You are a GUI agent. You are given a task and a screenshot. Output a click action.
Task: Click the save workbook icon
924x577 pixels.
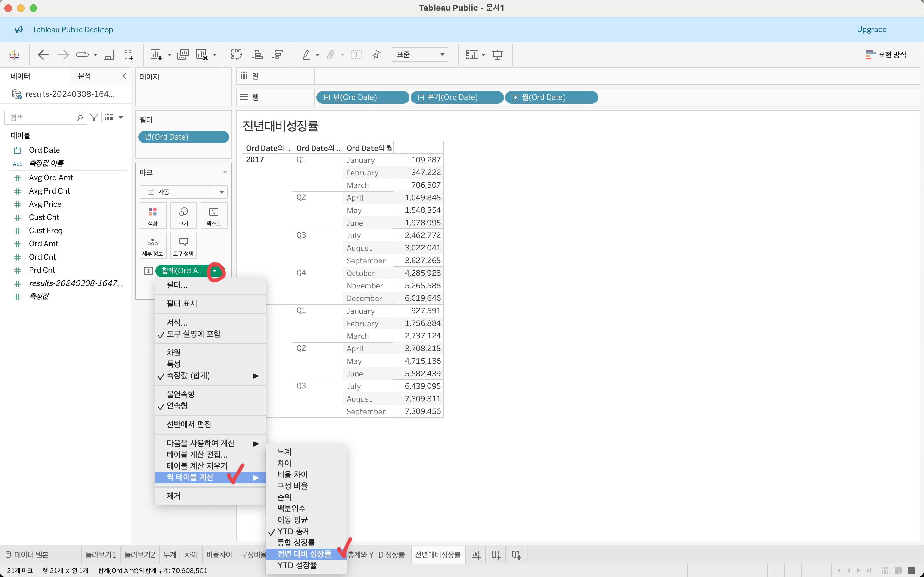(109, 55)
